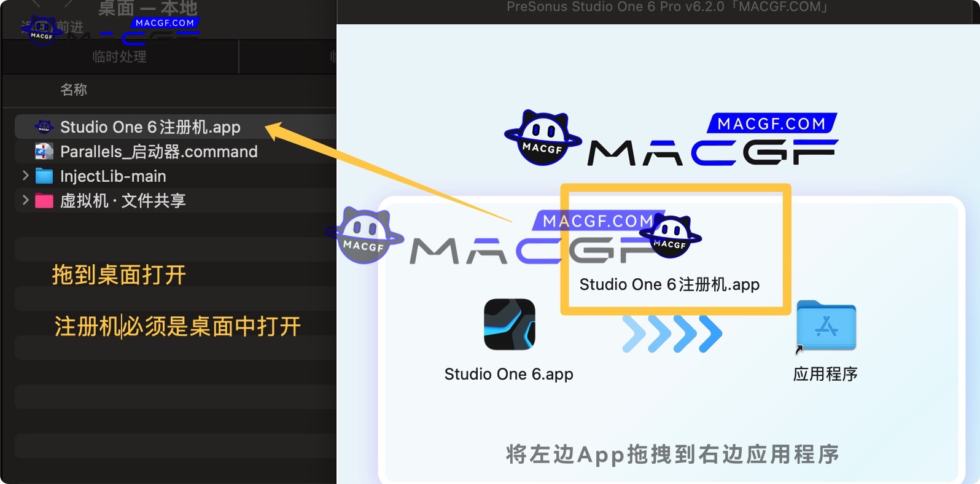Select the InjectLib-main row name

coord(113,176)
